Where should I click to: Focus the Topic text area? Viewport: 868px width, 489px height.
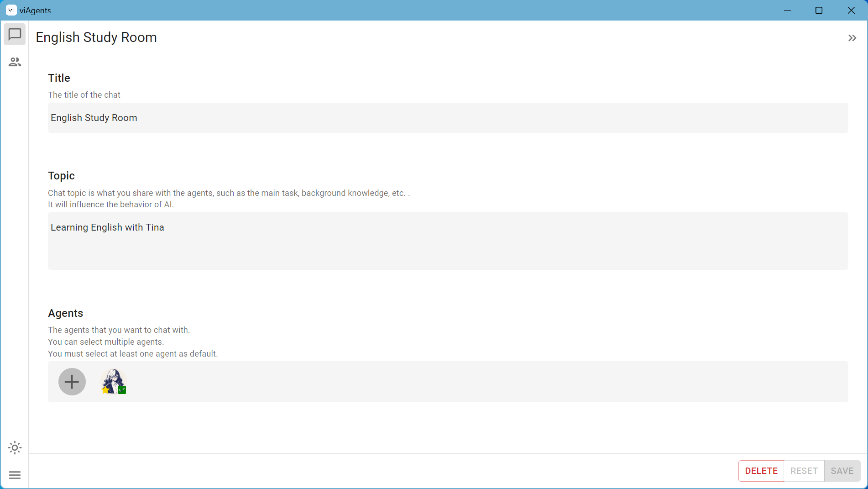pyautogui.click(x=447, y=241)
